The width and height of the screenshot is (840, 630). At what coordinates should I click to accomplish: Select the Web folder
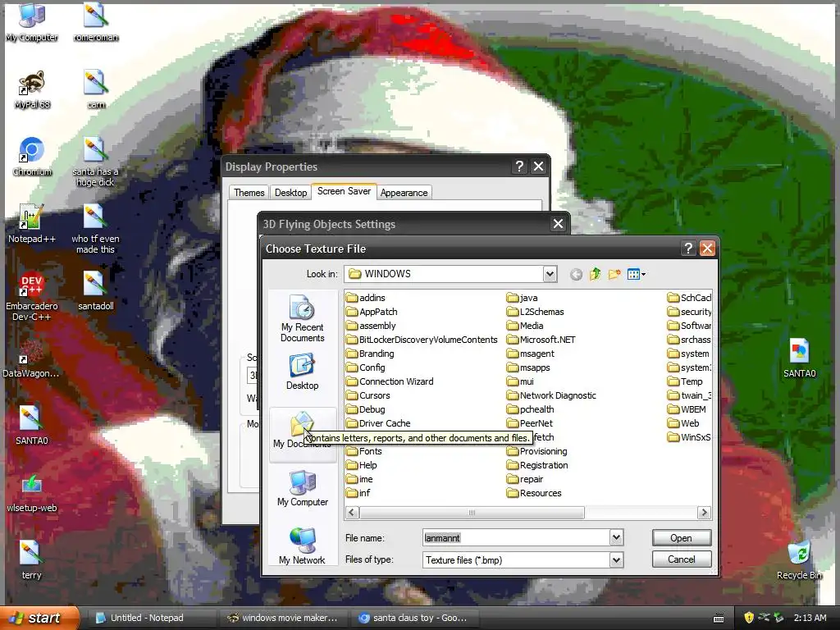click(x=683, y=423)
